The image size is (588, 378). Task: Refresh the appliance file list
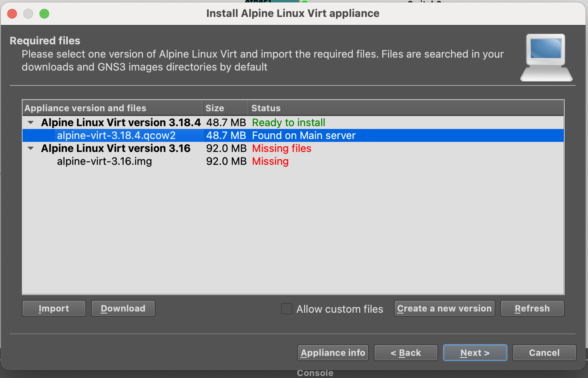pyautogui.click(x=532, y=308)
